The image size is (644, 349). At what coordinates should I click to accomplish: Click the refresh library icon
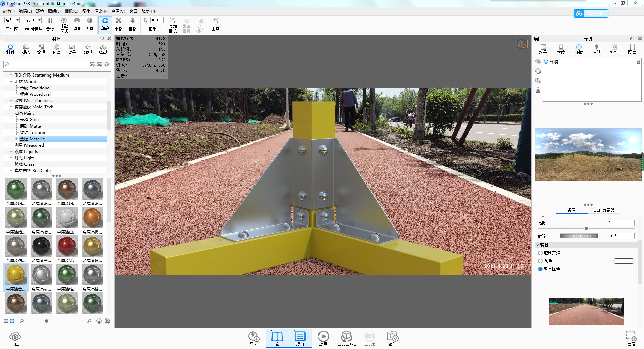click(x=107, y=64)
